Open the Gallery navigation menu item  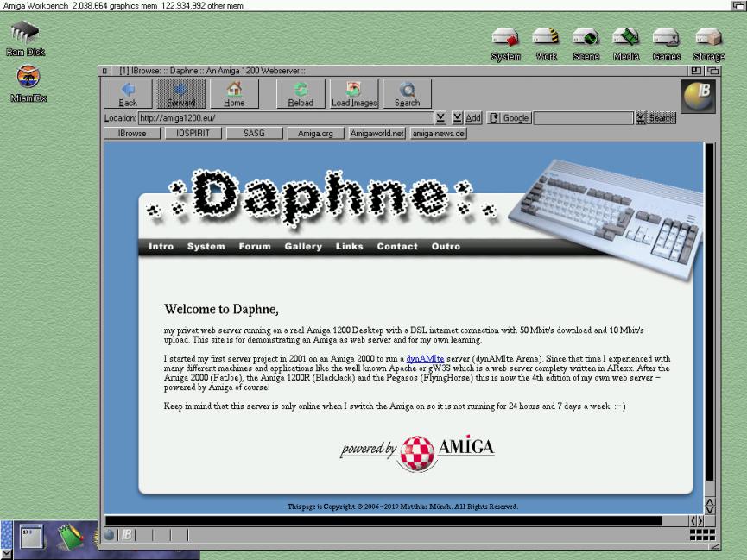tap(303, 247)
